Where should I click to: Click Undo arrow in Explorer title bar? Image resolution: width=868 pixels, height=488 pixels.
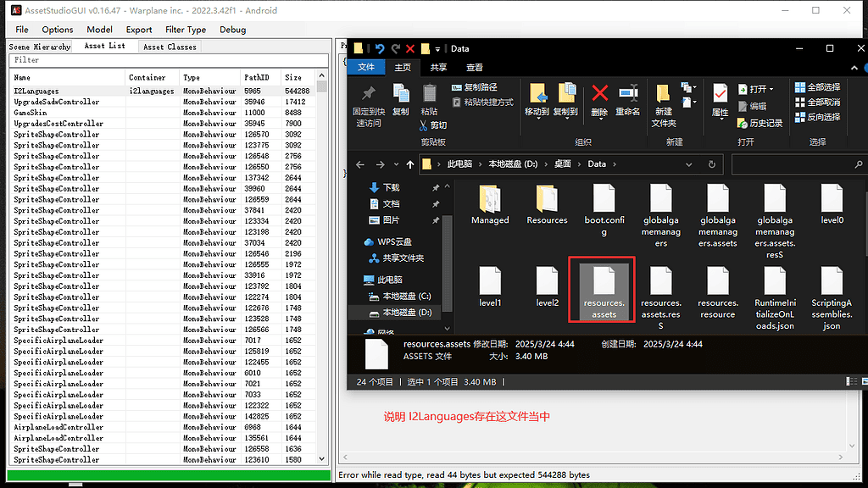click(x=379, y=48)
